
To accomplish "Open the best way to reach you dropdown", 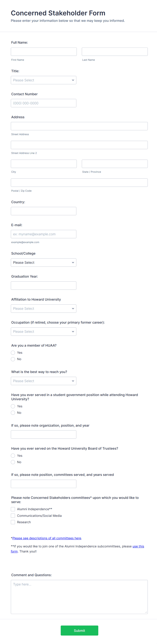I will coord(43,381).
